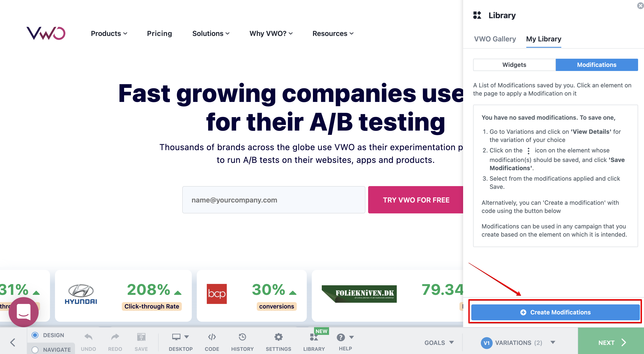Click the email address input field

(274, 200)
